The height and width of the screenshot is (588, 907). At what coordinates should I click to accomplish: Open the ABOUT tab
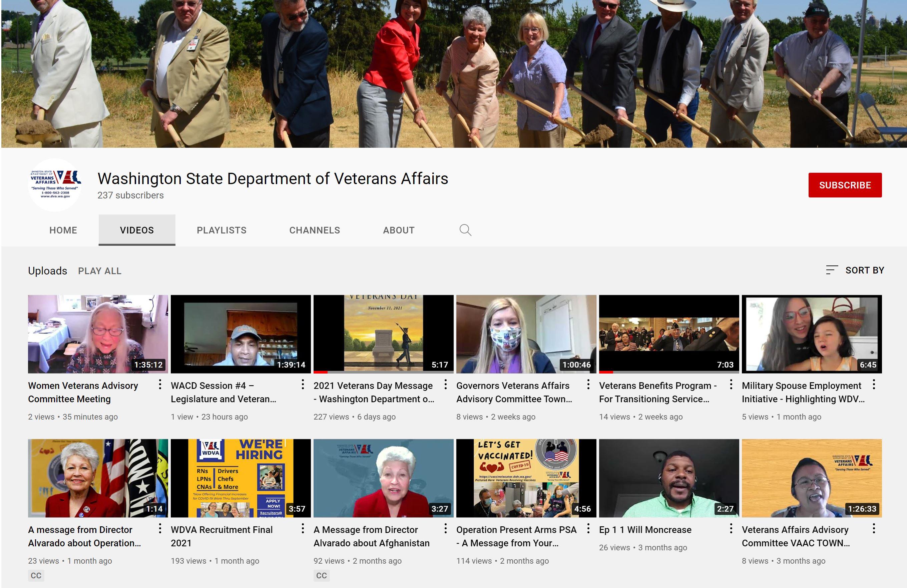399,230
